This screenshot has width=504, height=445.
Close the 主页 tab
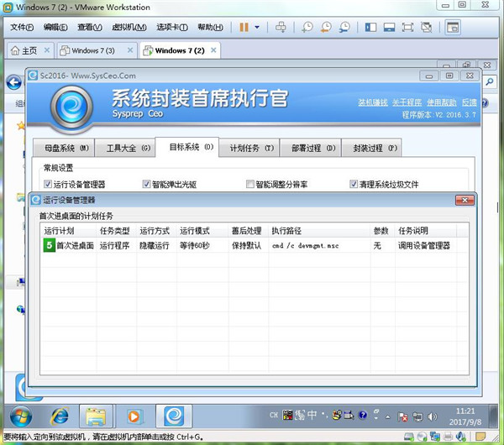click(x=47, y=50)
